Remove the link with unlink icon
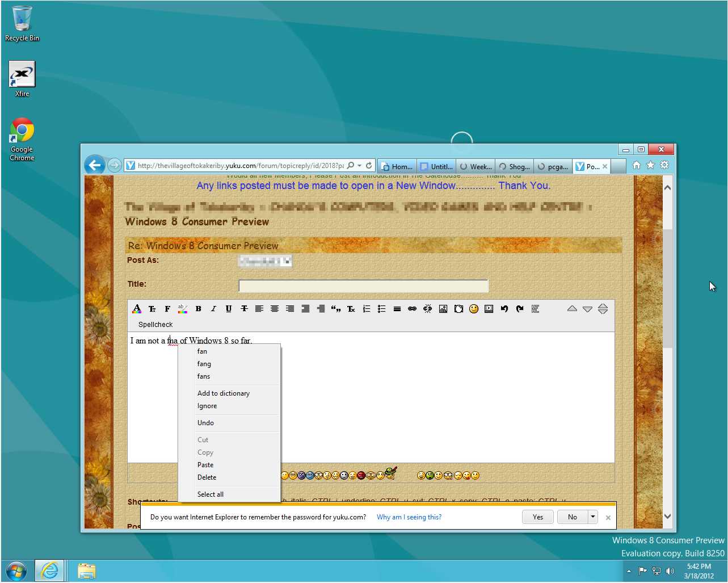Screen dimensions: 728x583 [x=428, y=309]
